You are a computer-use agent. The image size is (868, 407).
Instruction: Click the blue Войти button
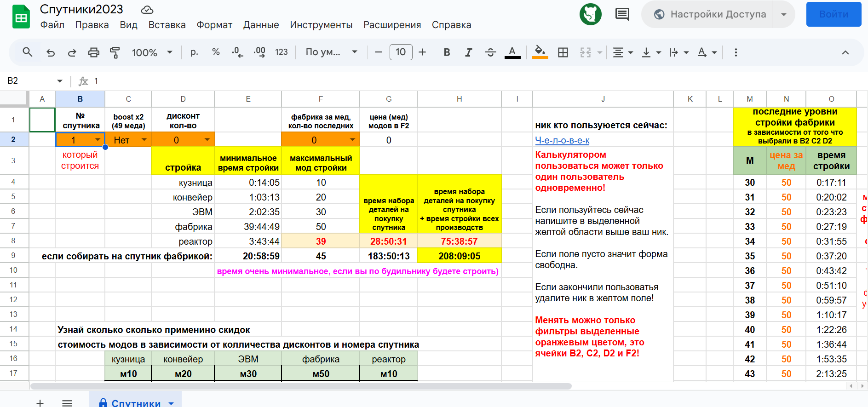[833, 14]
